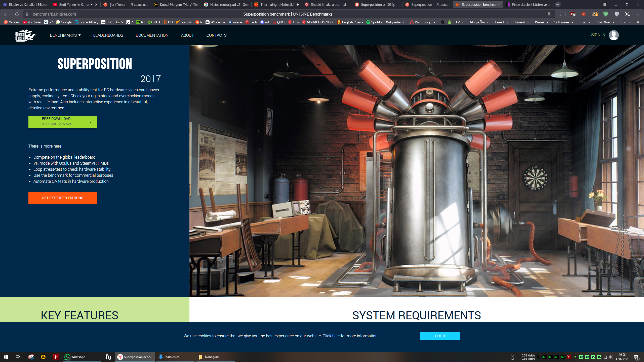Open Task View on the taskbar
The width and height of the screenshot is (644, 362).
18,357
